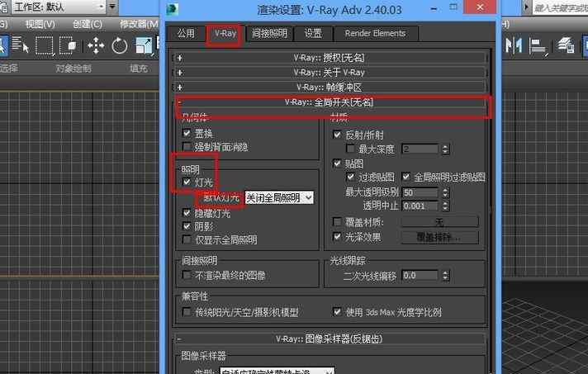Toggle the 置换 checkbox
This screenshot has width=588, height=374.
(187, 133)
